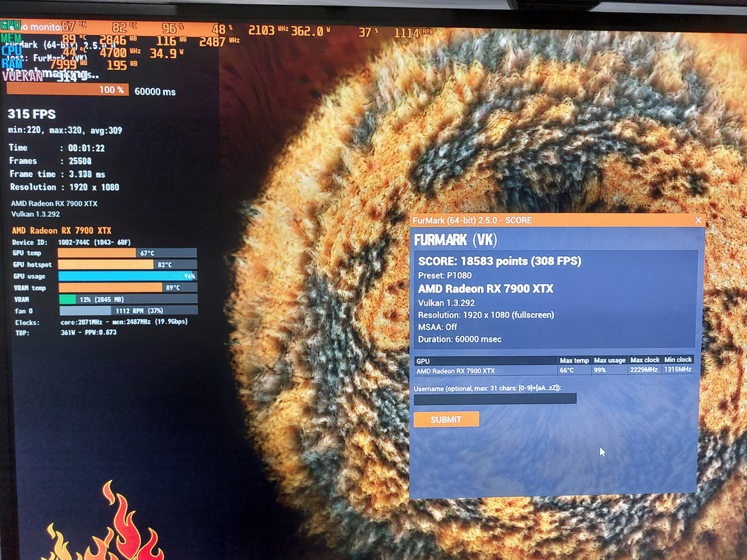Click the GPU hotspot 82°C bar
This screenshot has width=747, height=560.
coord(127,265)
